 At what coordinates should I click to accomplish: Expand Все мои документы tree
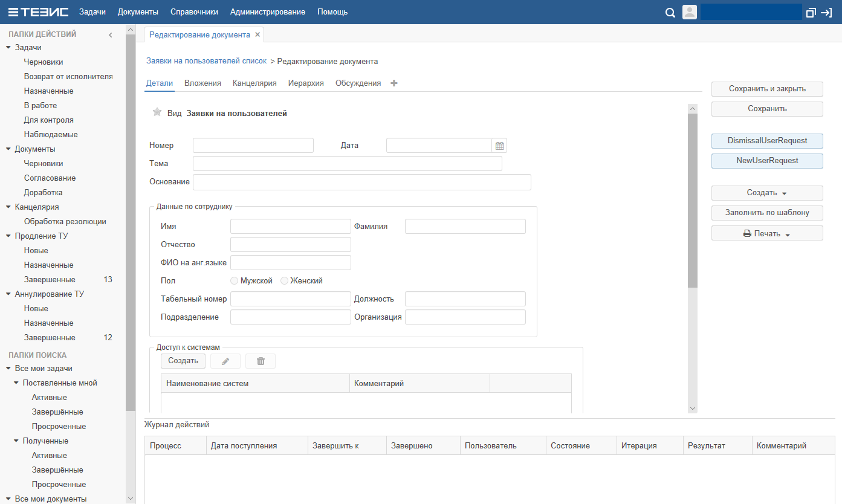8,499
